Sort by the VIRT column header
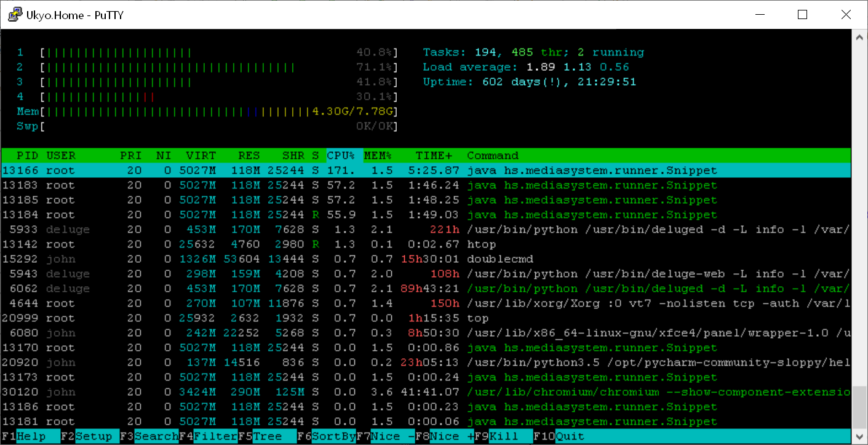 point(201,156)
